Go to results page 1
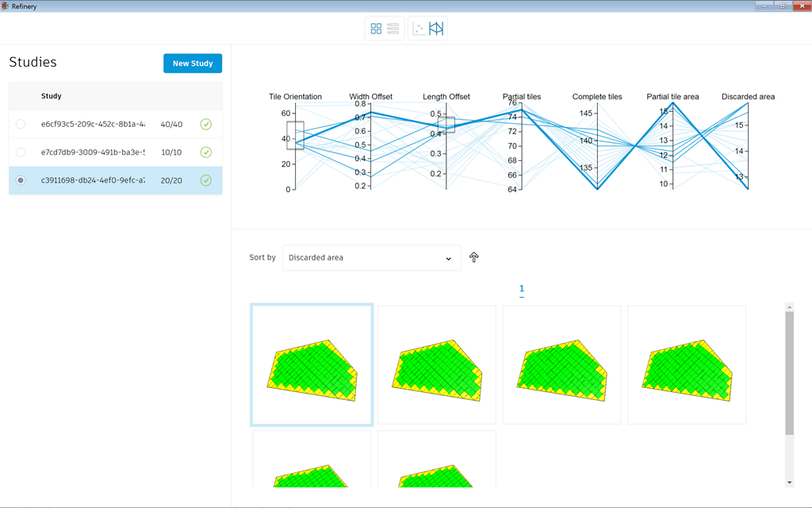812x508 pixels. tap(522, 289)
